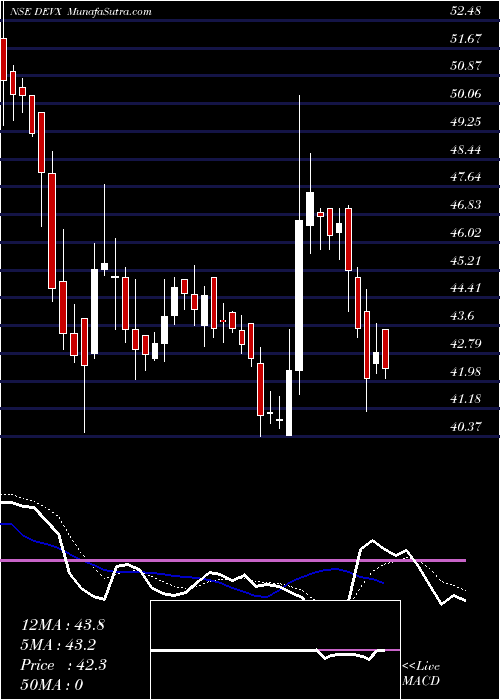Click the 41.18 price axis label
The height and width of the screenshot is (700, 500).
tap(466, 399)
